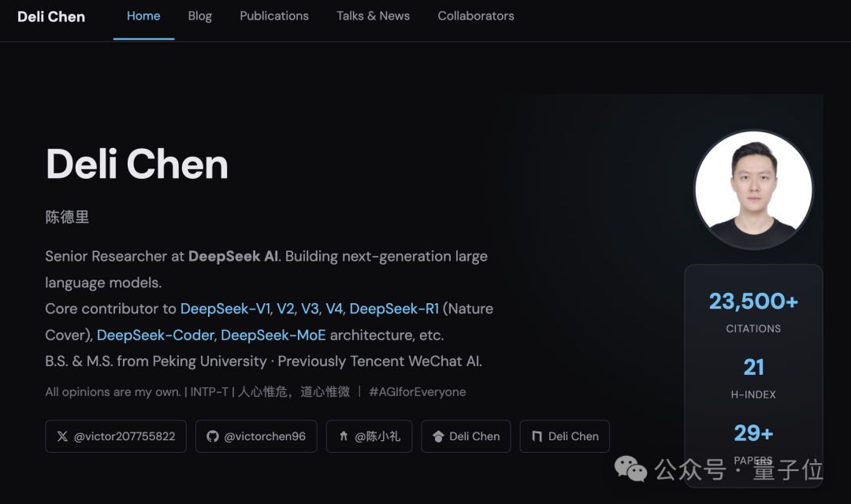Screen dimensions: 851x504
Task: Click the bracket-shaped icon in the last Deli Chen button
Action: 537,436
